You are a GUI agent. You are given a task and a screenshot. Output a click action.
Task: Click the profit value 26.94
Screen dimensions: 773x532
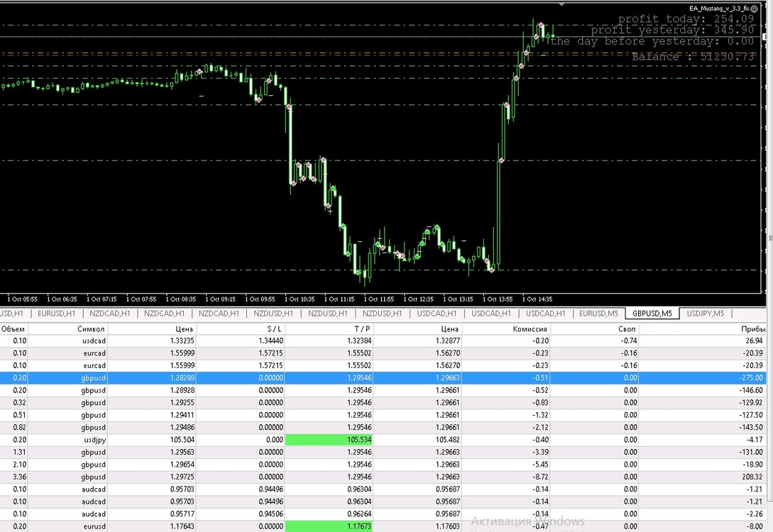click(755, 341)
